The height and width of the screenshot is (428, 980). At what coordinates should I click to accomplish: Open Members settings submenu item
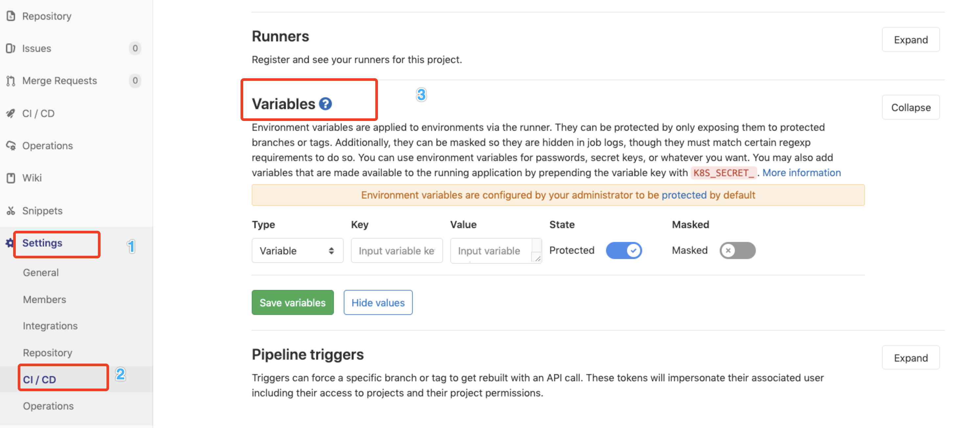coord(44,299)
